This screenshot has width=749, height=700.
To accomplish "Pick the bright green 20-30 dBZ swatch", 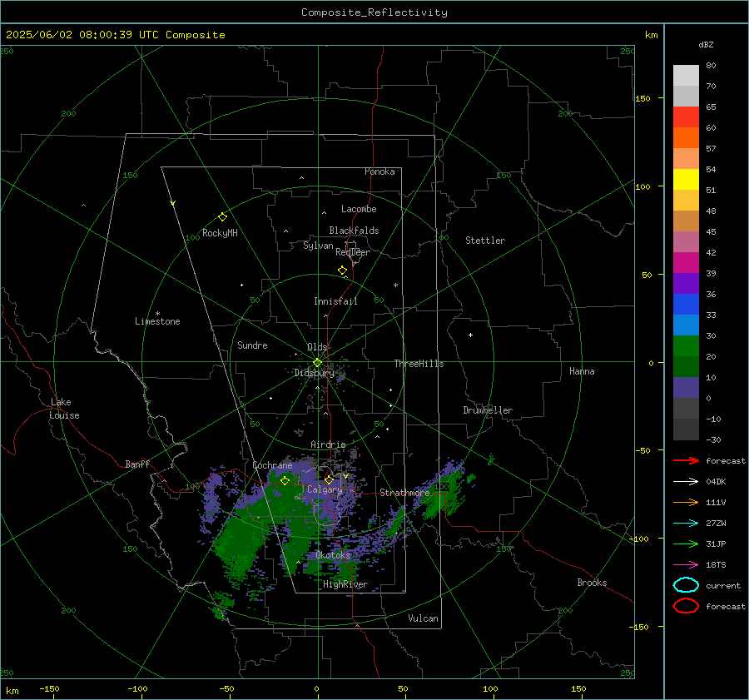I will pyautogui.click(x=686, y=345).
